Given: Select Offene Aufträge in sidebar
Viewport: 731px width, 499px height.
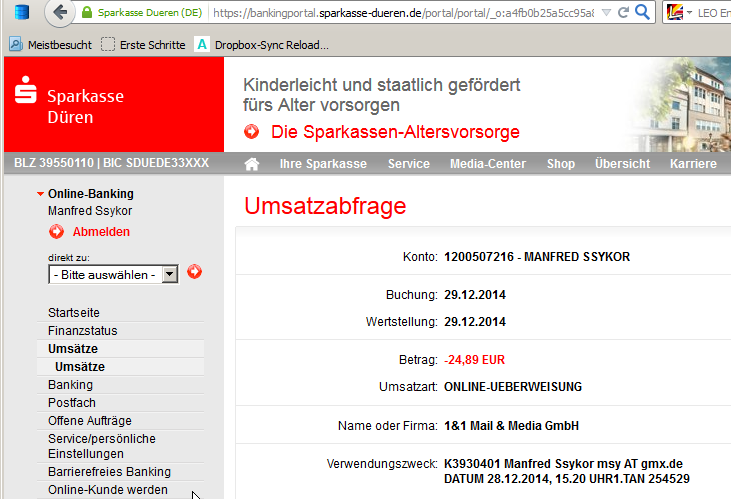Looking at the screenshot, I should (89, 421).
